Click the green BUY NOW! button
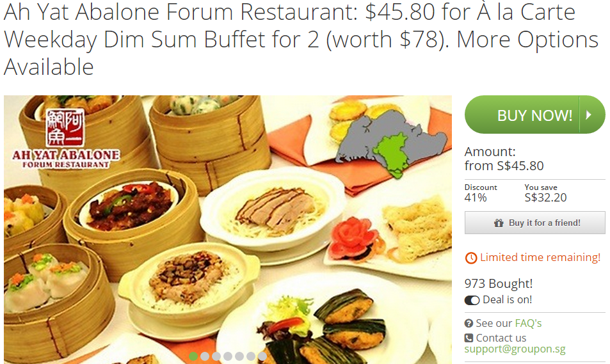 534,115
